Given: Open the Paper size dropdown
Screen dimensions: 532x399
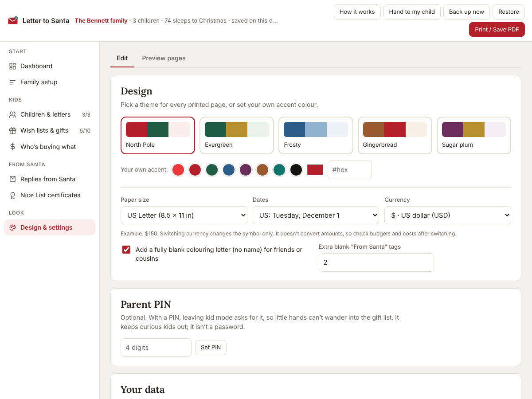Looking at the screenshot, I should [184, 215].
